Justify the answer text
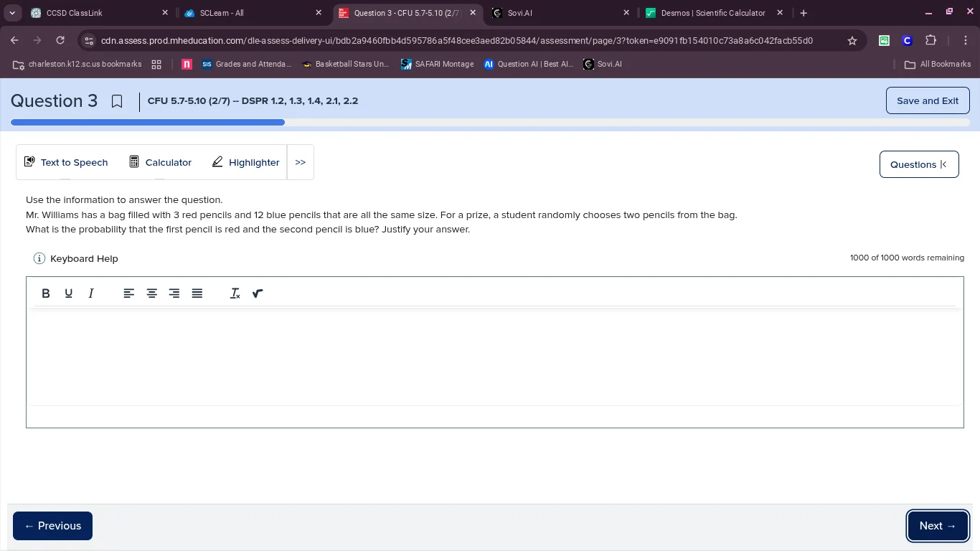This screenshot has height=551, width=980. coord(197,293)
